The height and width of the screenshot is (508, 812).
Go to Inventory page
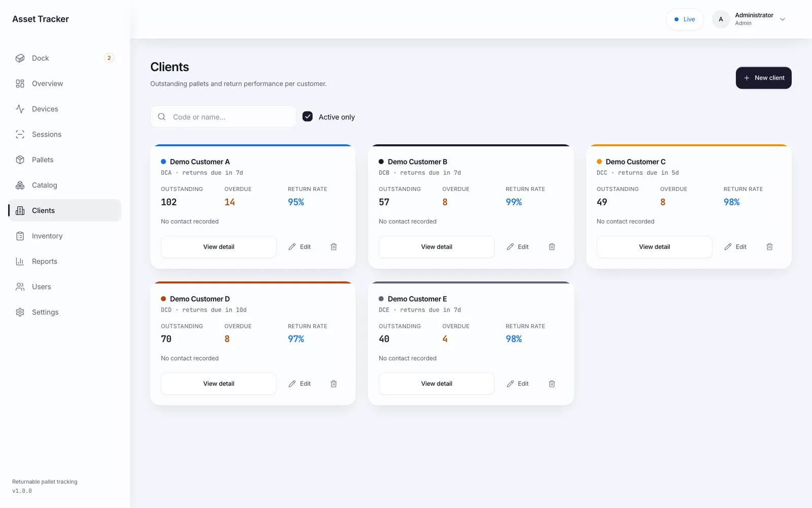[64, 236]
